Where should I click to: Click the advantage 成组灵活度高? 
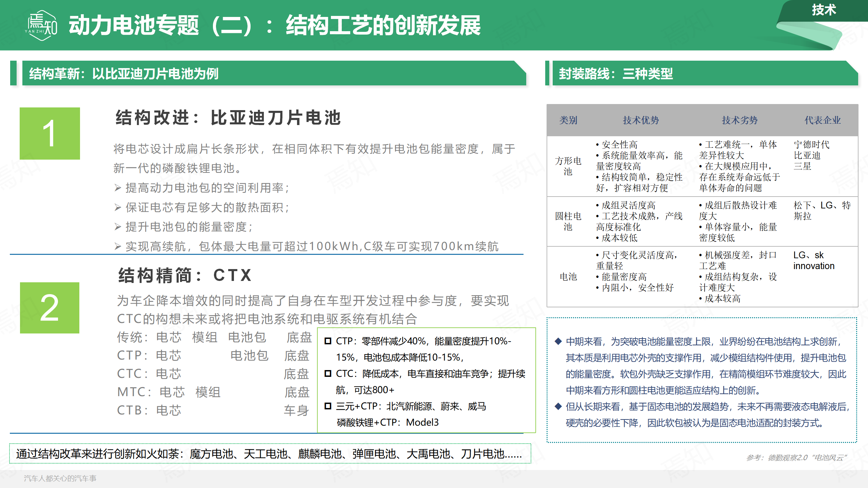(x=626, y=205)
